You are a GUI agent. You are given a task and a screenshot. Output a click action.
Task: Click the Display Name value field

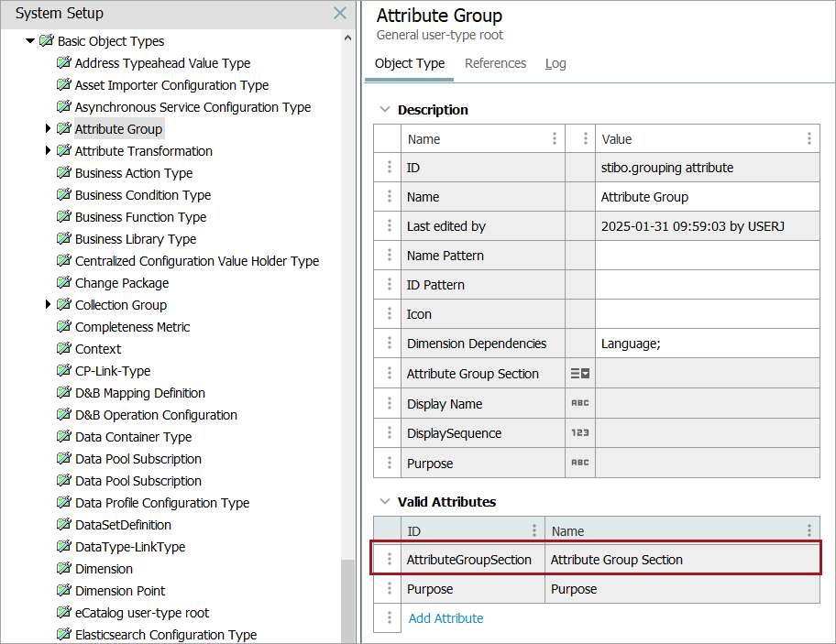point(708,403)
